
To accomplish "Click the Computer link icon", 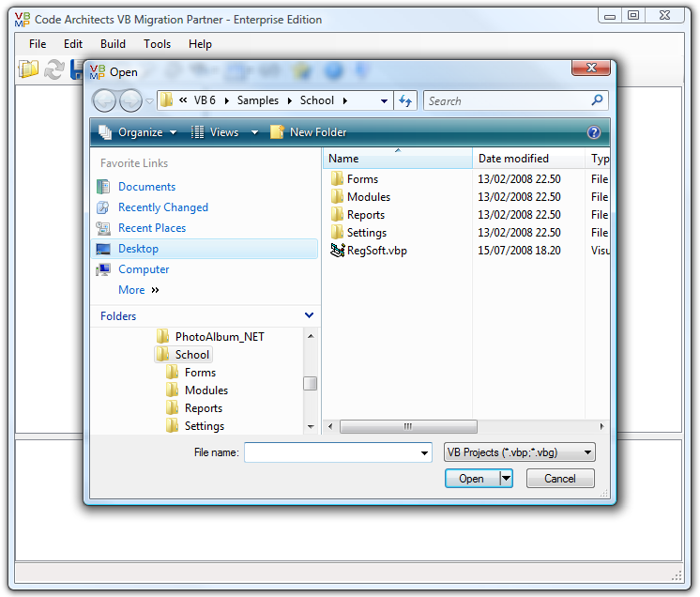I will point(103,269).
